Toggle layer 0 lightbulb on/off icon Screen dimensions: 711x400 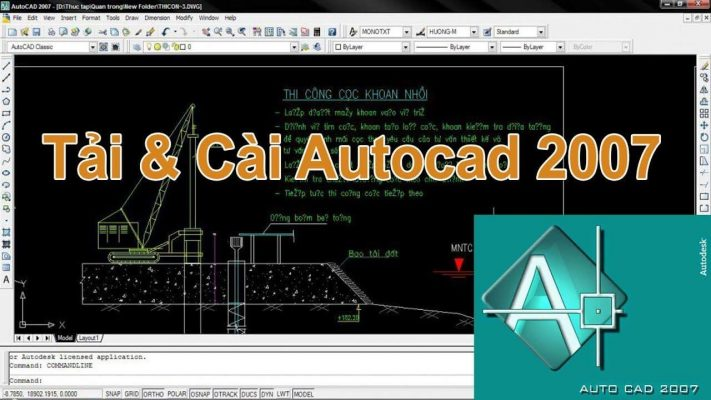coord(148,47)
